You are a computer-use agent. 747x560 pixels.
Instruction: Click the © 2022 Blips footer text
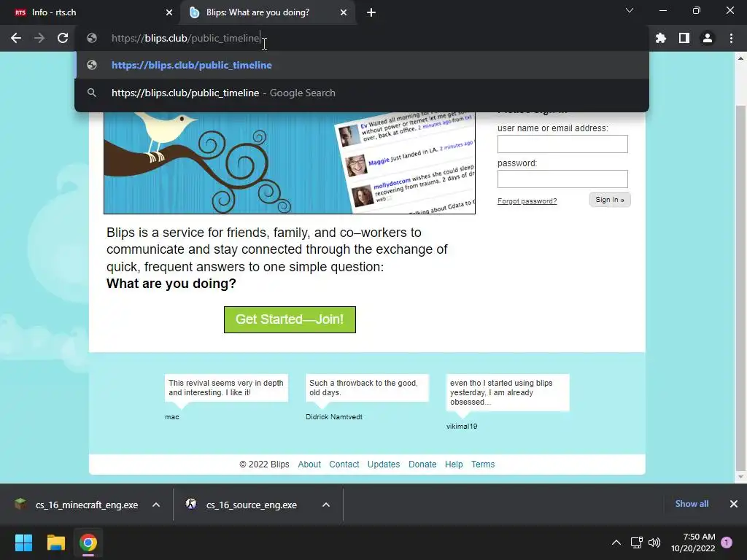pyautogui.click(x=264, y=464)
